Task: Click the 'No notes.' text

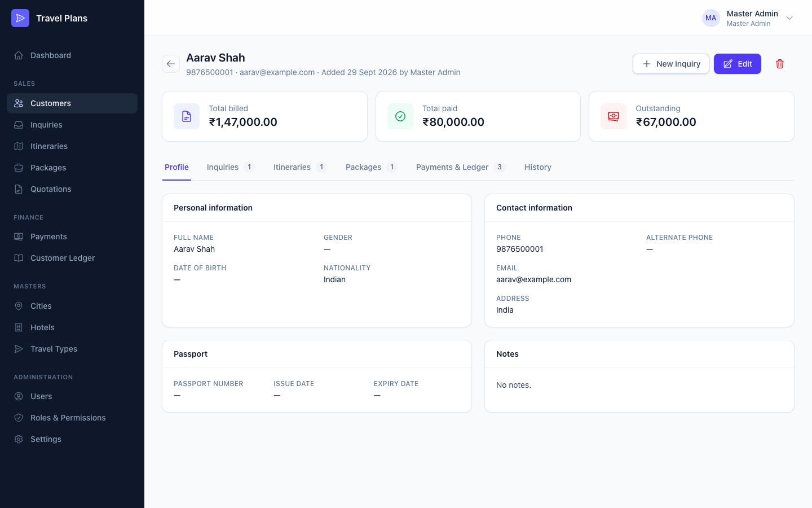Action: point(514,385)
